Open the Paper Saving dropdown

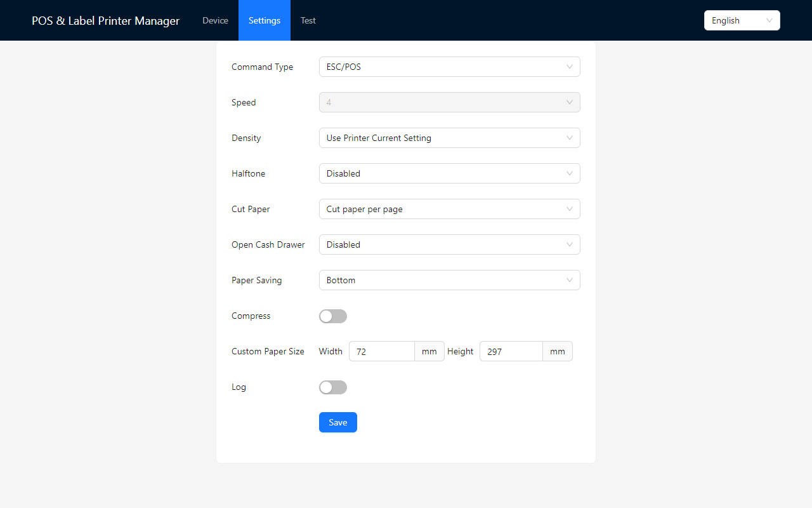[x=449, y=280]
